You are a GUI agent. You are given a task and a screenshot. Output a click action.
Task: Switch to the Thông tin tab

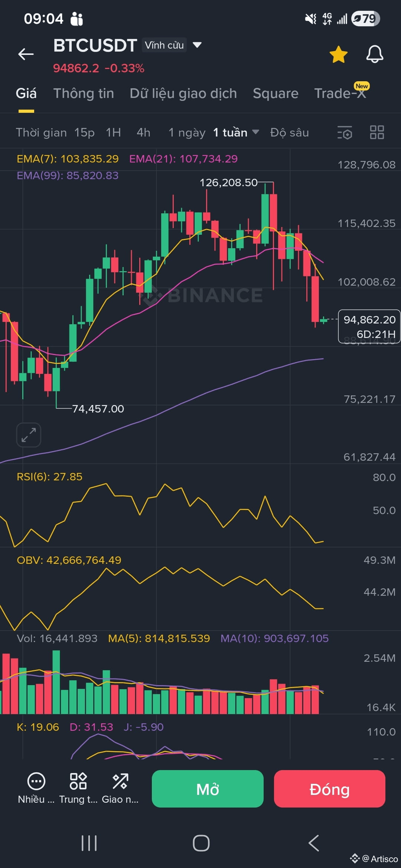[x=84, y=93]
